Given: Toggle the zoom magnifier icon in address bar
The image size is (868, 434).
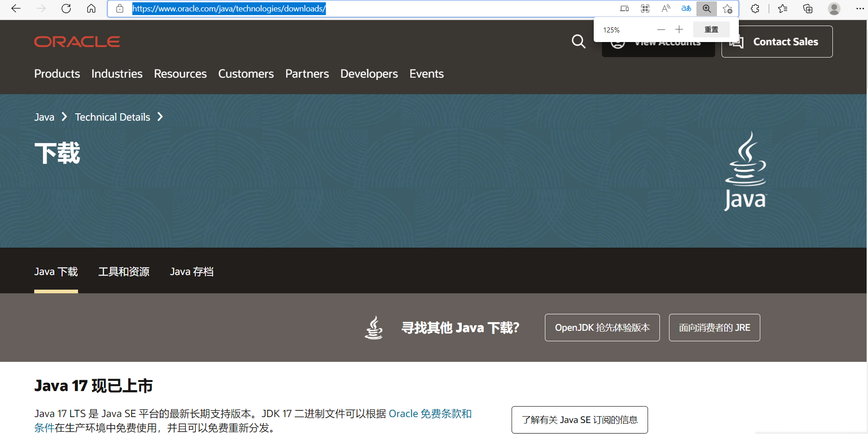Looking at the screenshot, I should (x=706, y=9).
